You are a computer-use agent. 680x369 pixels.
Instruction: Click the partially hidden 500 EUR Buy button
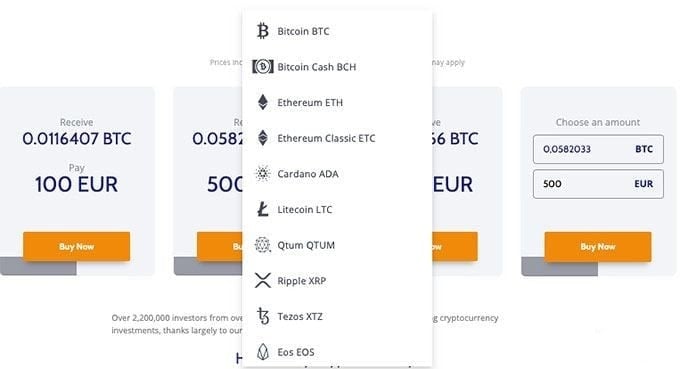pyautogui.click(x=219, y=246)
